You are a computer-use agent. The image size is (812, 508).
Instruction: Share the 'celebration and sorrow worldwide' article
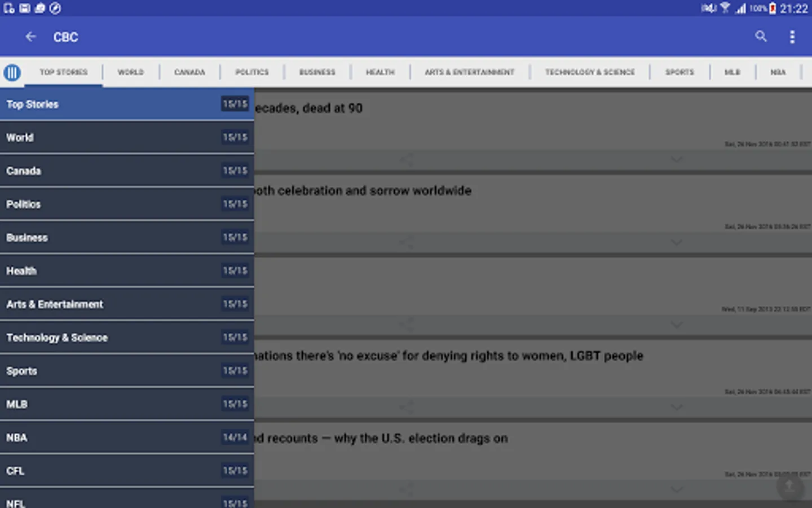point(406,243)
